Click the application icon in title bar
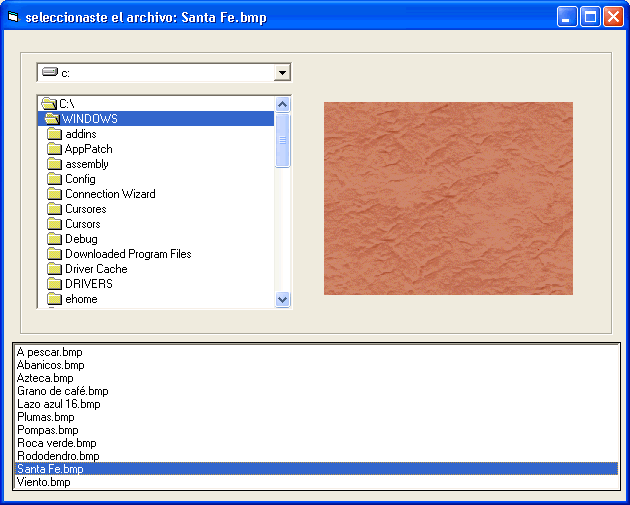Image resolution: width=630 pixels, height=505 pixels. [x=14, y=17]
